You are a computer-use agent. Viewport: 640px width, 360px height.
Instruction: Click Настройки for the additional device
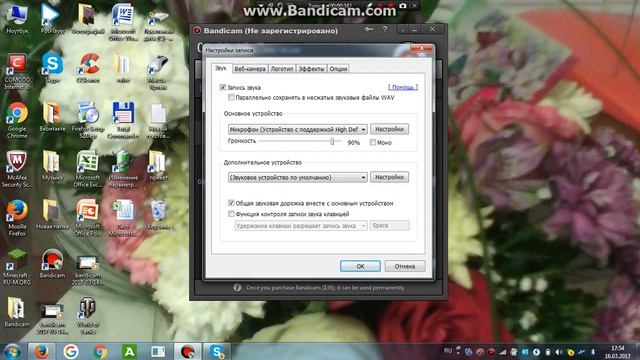tap(389, 177)
